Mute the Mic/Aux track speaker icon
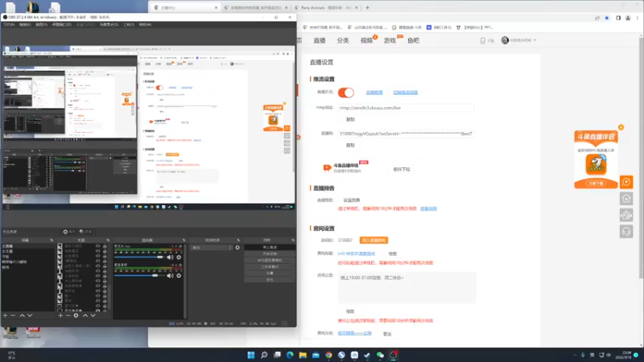 coord(170,257)
